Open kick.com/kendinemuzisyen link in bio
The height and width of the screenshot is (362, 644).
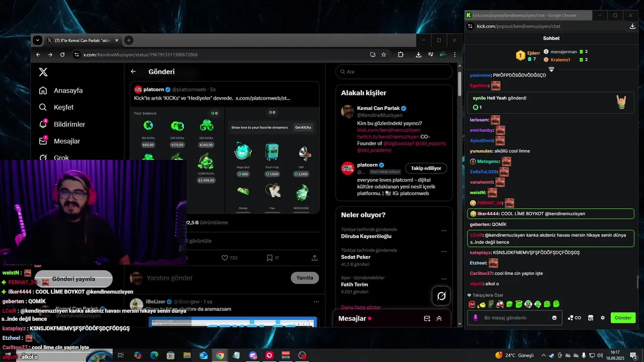pos(388,130)
